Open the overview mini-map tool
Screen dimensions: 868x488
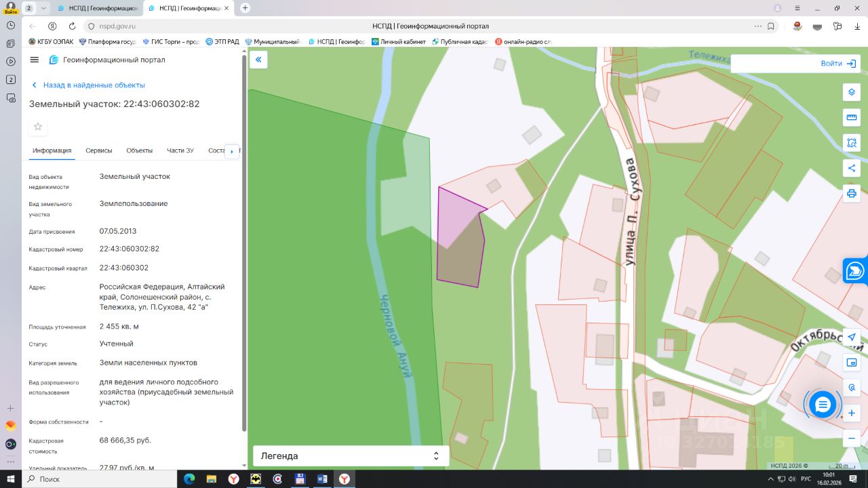tap(852, 363)
